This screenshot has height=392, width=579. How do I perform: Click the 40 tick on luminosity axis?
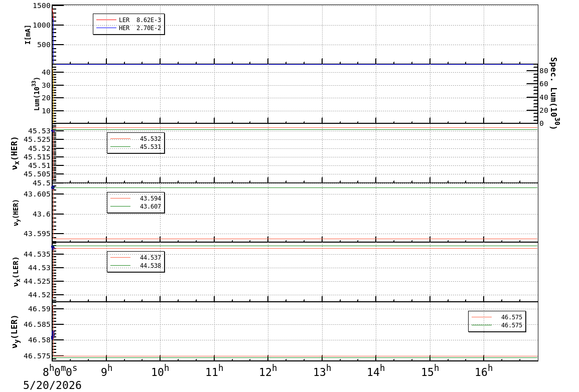[46, 72]
